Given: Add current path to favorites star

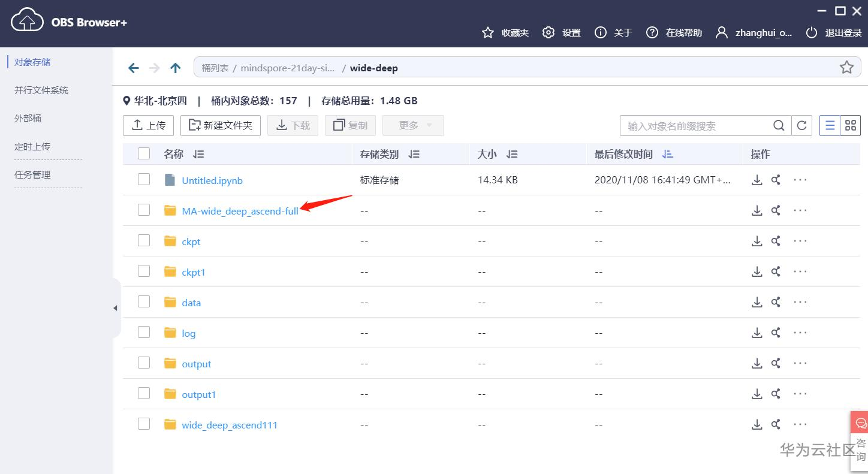Looking at the screenshot, I should point(846,67).
